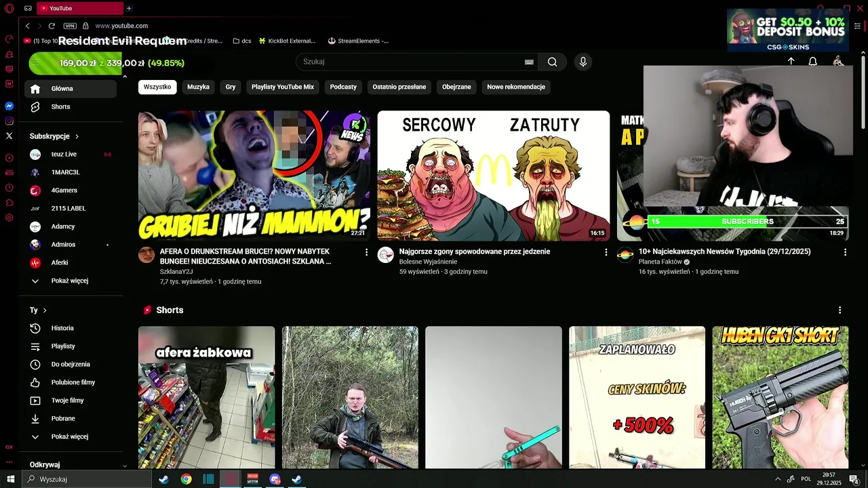The height and width of the screenshot is (488, 868).
Task: Open the Windows notification center
Action: click(854, 479)
